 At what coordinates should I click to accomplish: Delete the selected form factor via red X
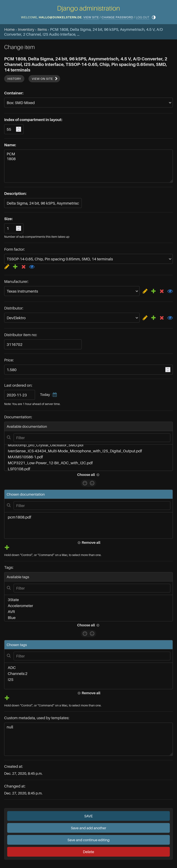click(24, 267)
